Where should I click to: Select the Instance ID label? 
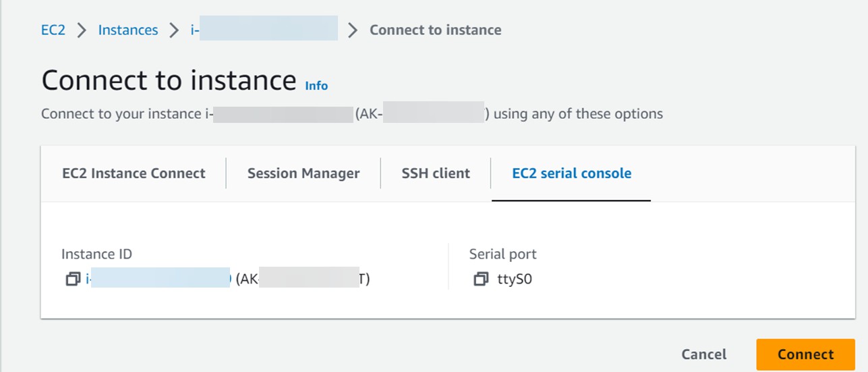[96, 255]
